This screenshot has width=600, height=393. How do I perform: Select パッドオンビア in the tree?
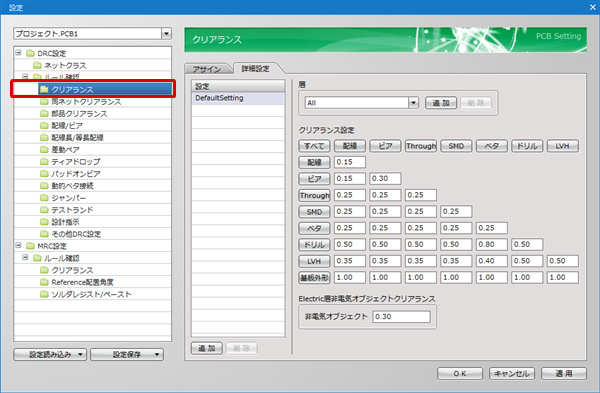point(76,174)
